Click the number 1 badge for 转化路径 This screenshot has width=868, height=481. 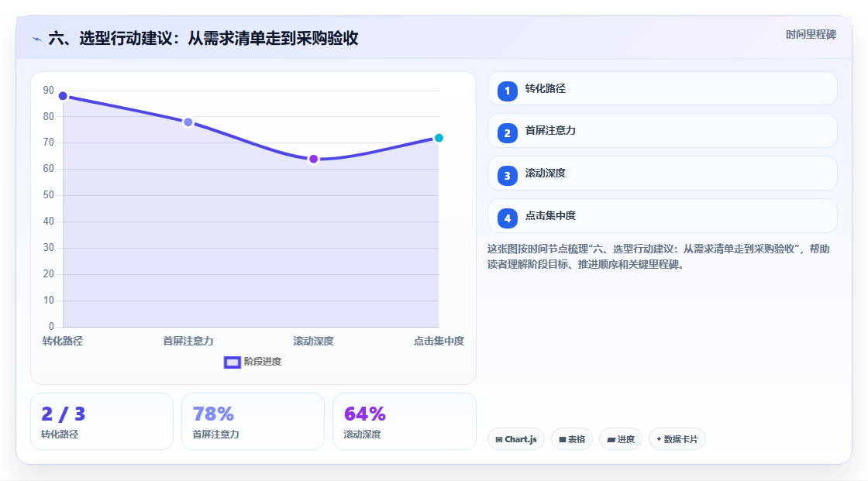click(x=507, y=91)
